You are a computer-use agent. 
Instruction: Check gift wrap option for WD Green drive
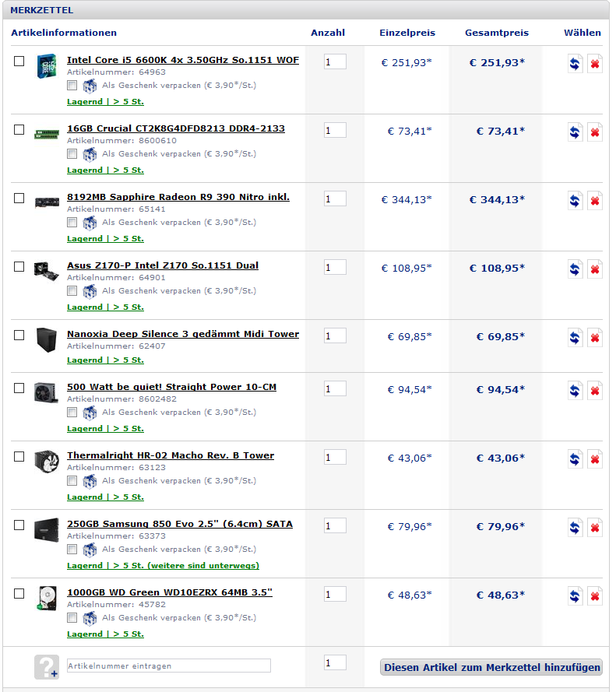tap(72, 617)
